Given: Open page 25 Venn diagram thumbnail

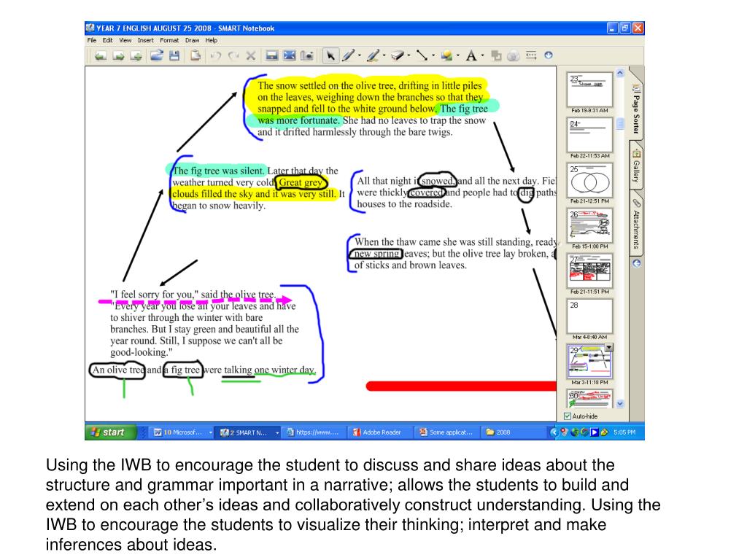Looking at the screenshot, I should 589,180.
